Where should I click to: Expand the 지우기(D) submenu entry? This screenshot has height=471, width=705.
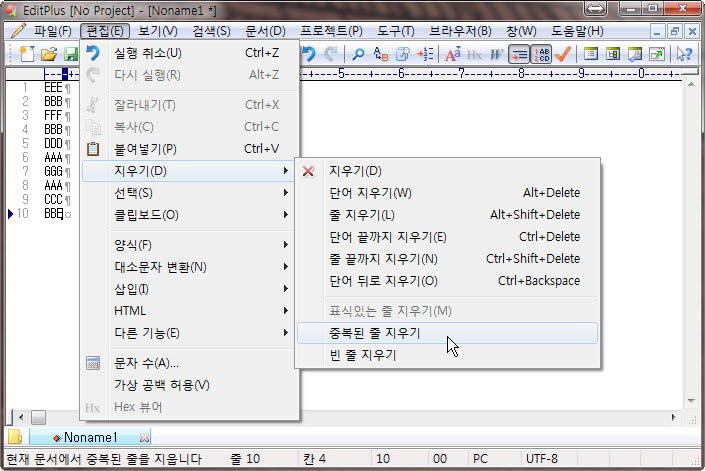(x=190, y=171)
